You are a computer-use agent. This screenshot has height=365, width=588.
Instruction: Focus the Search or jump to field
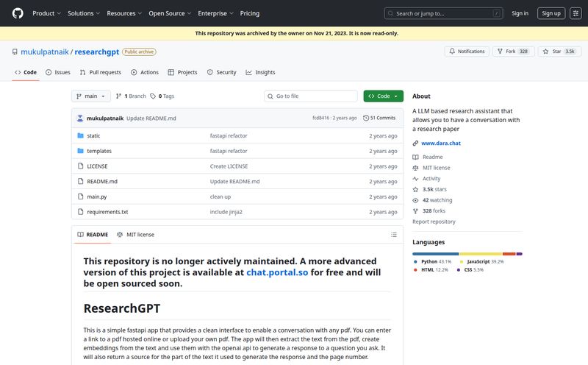point(443,13)
